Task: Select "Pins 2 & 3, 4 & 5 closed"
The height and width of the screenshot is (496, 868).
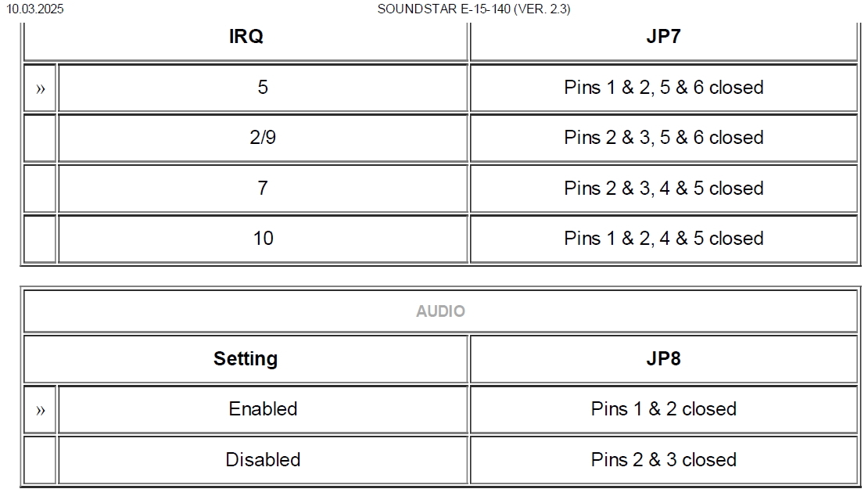Action: point(663,189)
